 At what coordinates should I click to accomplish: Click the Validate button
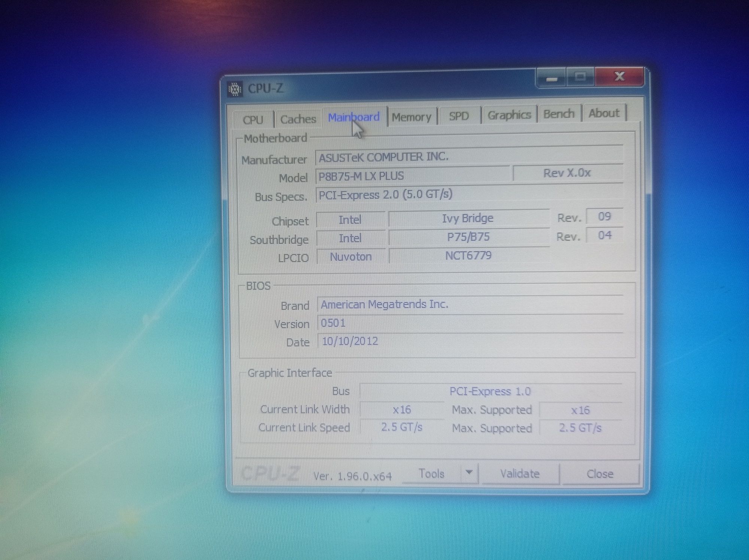[520, 474]
